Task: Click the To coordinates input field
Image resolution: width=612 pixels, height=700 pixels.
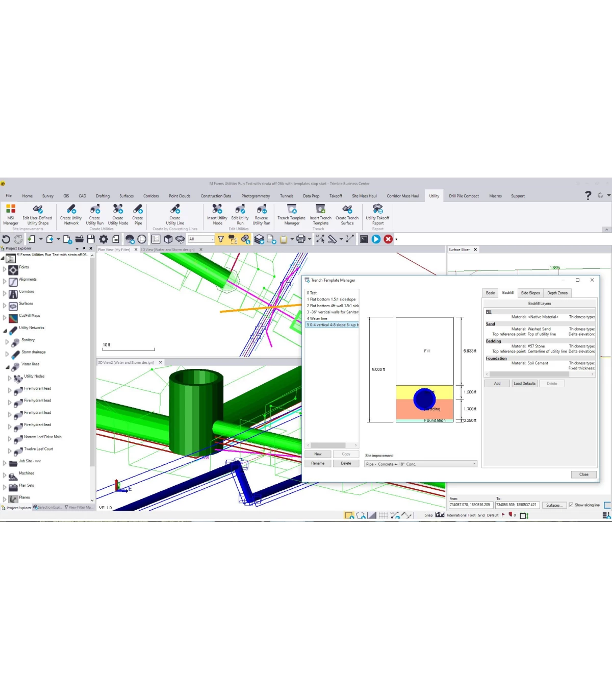Action: click(x=517, y=505)
